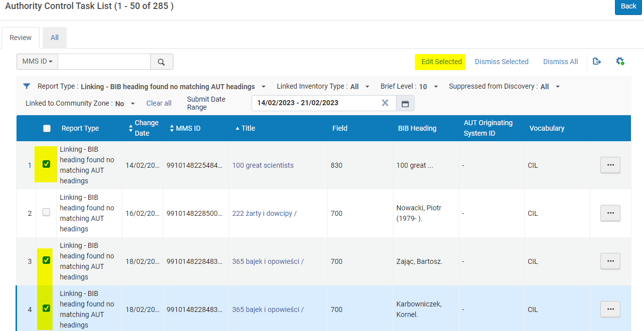The image size is (644, 331).
Task: Open the export list icon
Action: coord(597,61)
